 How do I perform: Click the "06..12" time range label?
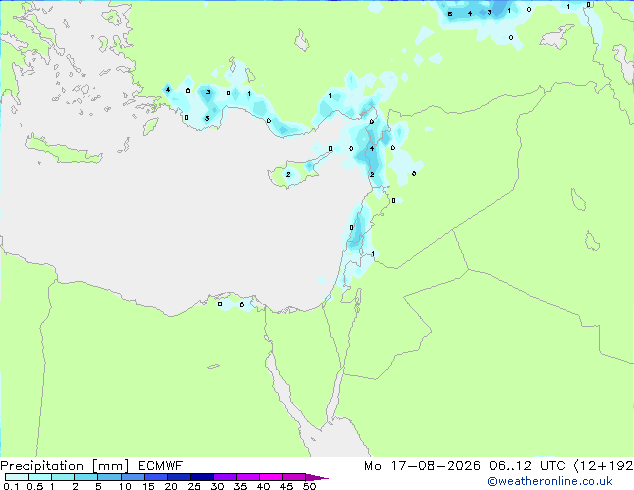pyautogui.click(x=510, y=466)
